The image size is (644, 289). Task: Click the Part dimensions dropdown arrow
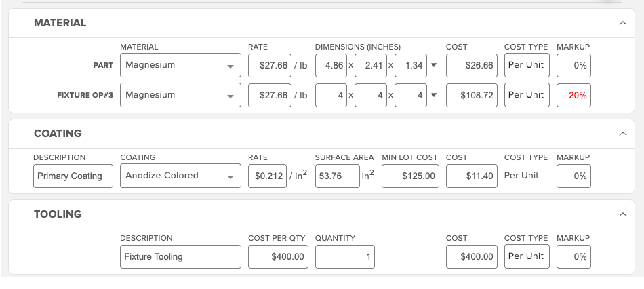pyautogui.click(x=434, y=66)
